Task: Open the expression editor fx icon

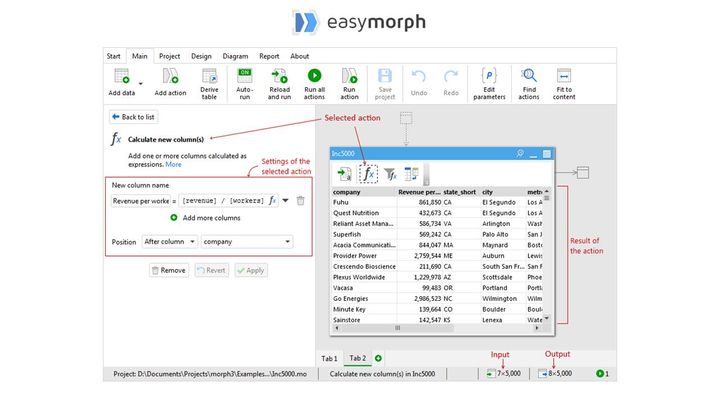Action: [273, 201]
